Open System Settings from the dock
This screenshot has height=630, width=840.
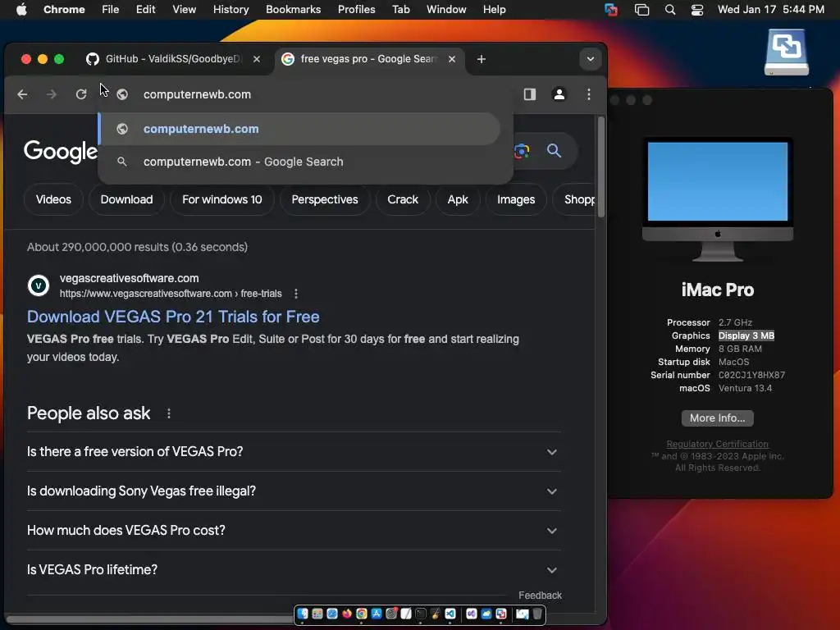391,614
